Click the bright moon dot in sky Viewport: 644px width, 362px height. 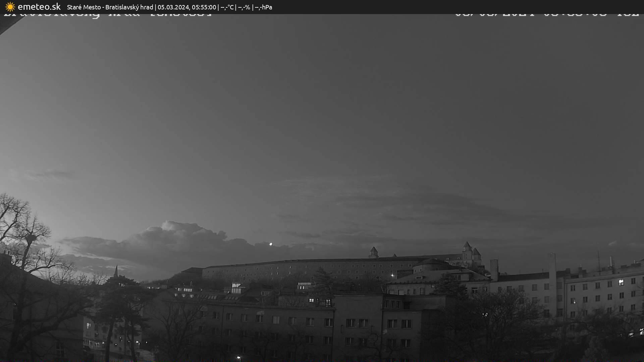click(x=271, y=244)
